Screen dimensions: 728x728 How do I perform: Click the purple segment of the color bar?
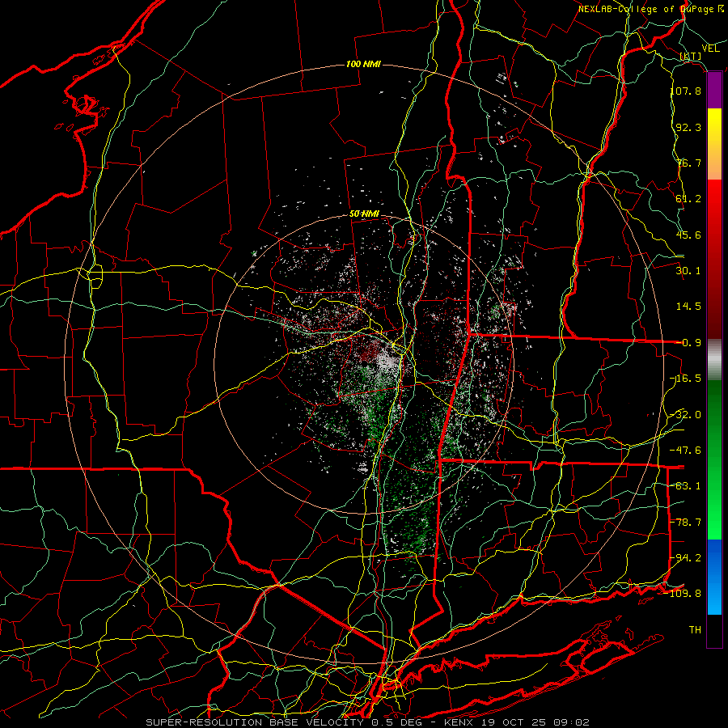coord(714,91)
